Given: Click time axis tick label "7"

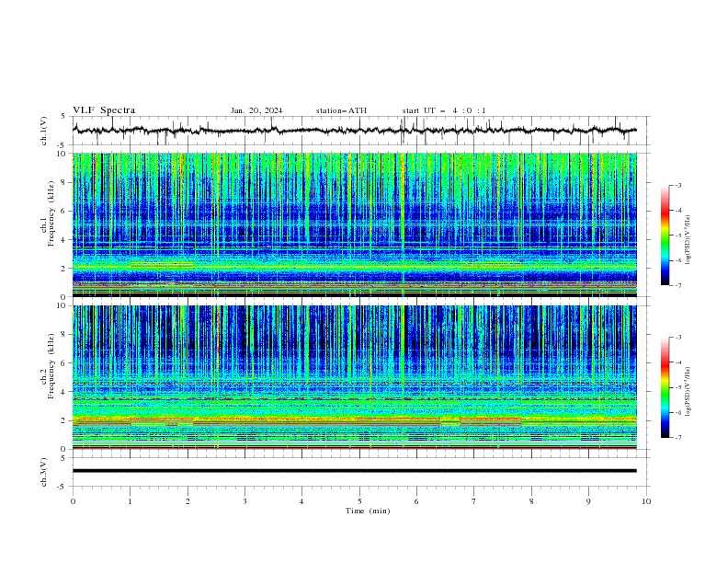Looking at the screenshot, I should click(x=474, y=501).
